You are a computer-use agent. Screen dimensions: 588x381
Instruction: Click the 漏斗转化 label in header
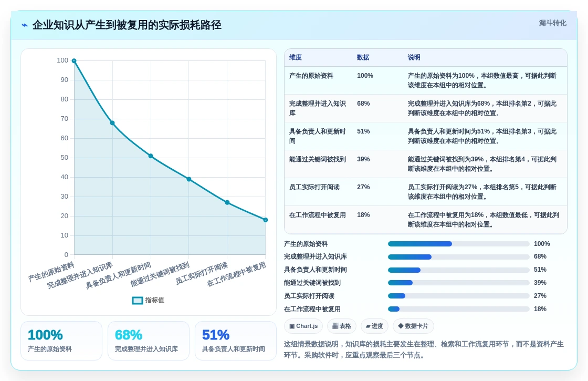[552, 23]
